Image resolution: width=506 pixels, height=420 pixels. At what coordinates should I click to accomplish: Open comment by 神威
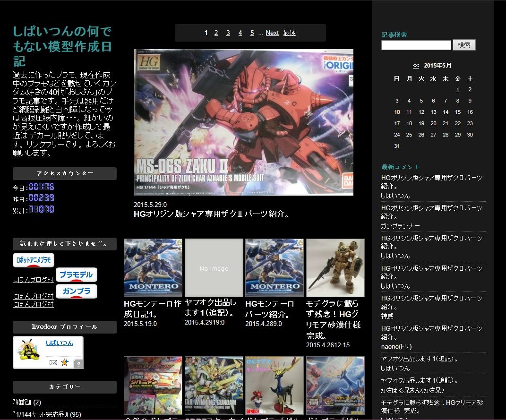coord(431,302)
